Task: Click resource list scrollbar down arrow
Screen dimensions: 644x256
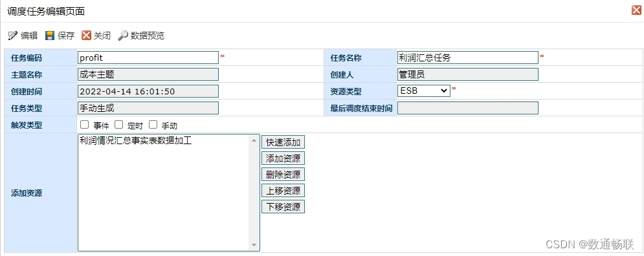Action: pos(254,246)
